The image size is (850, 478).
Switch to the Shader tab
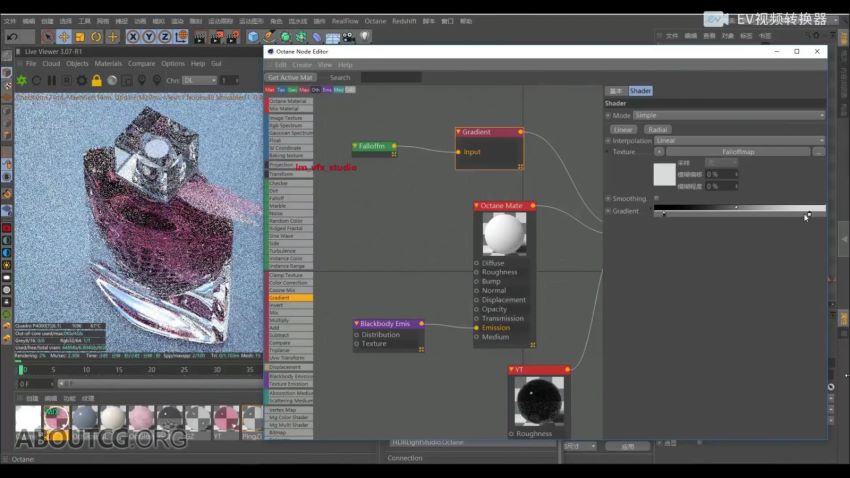(640, 91)
